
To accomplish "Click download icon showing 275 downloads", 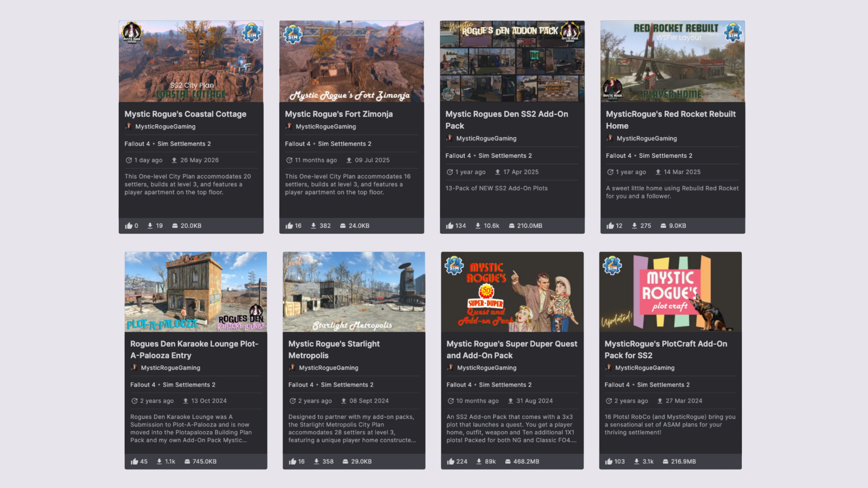I will (x=635, y=225).
